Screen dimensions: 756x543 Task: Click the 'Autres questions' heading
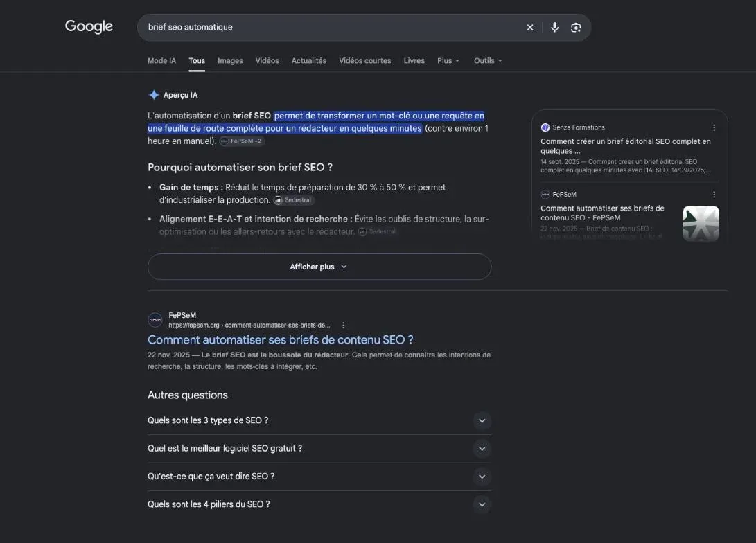(188, 395)
